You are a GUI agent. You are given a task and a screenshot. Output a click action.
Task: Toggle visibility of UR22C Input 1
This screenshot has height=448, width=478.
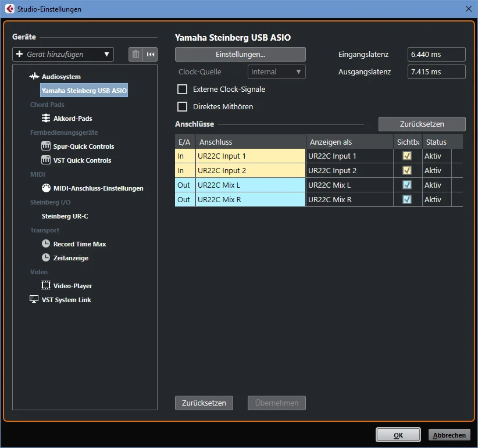pos(407,156)
